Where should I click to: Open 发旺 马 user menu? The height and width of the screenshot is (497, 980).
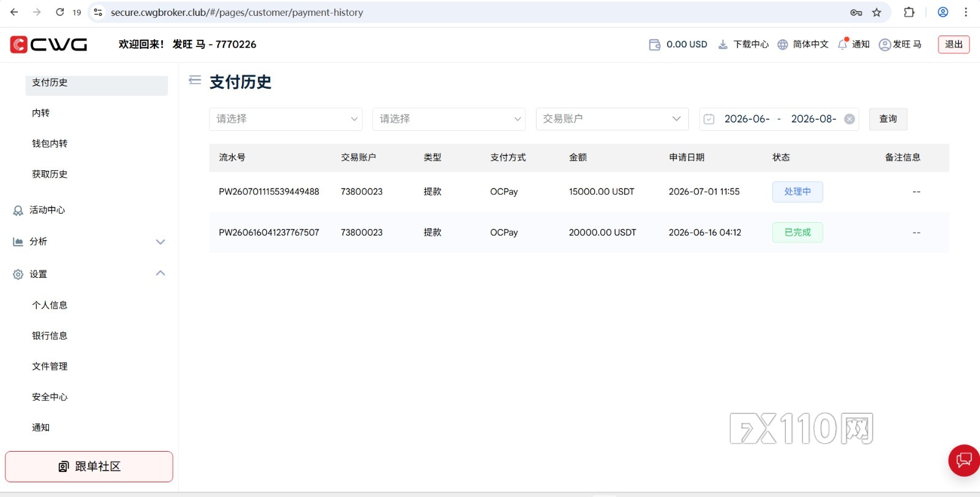(907, 45)
